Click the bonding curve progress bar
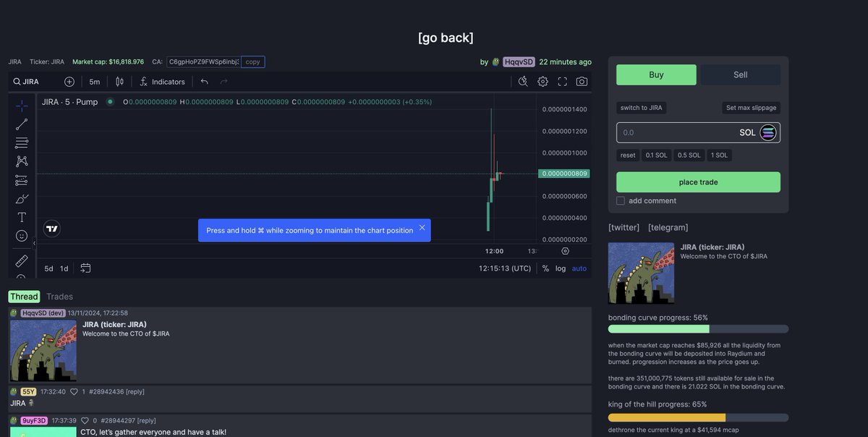The height and width of the screenshot is (437, 868). tap(698, 329)
